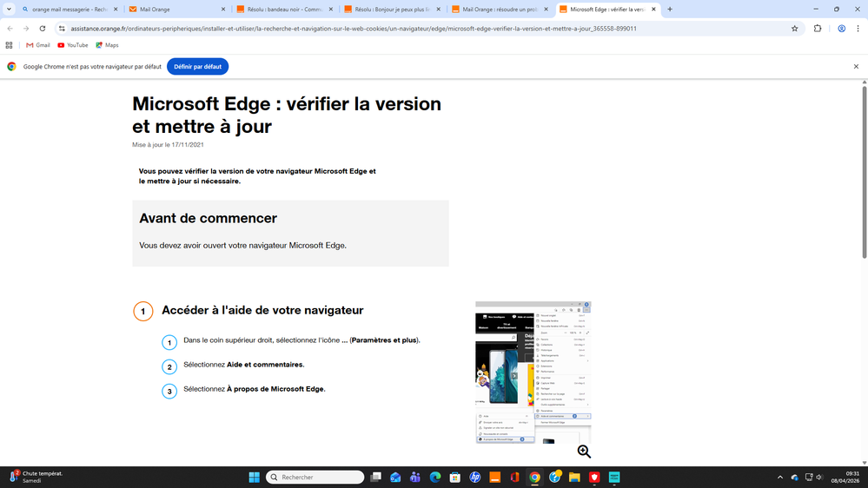Open the network tray icon
868x488 pixels.
coord(809,477)
